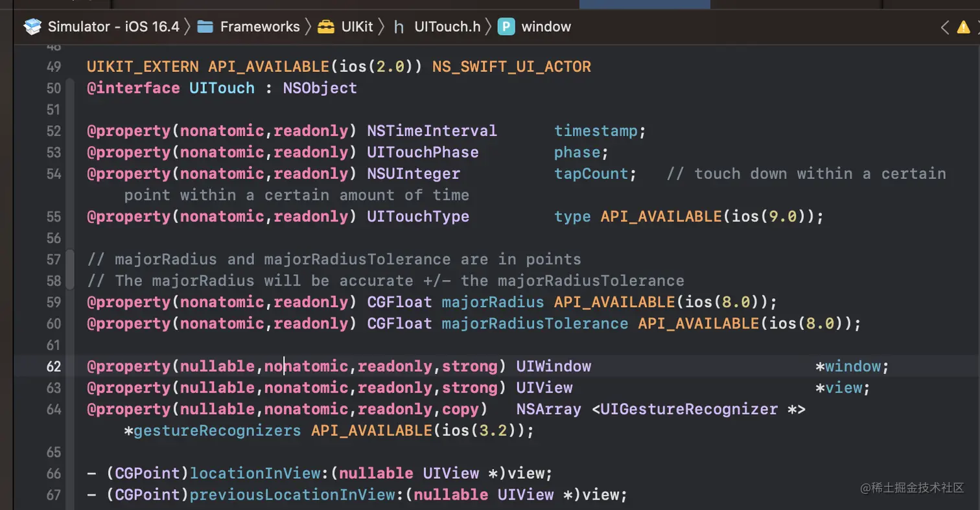
Task: Click the "copy" attribute on line 64
Action: pos(460,409)
